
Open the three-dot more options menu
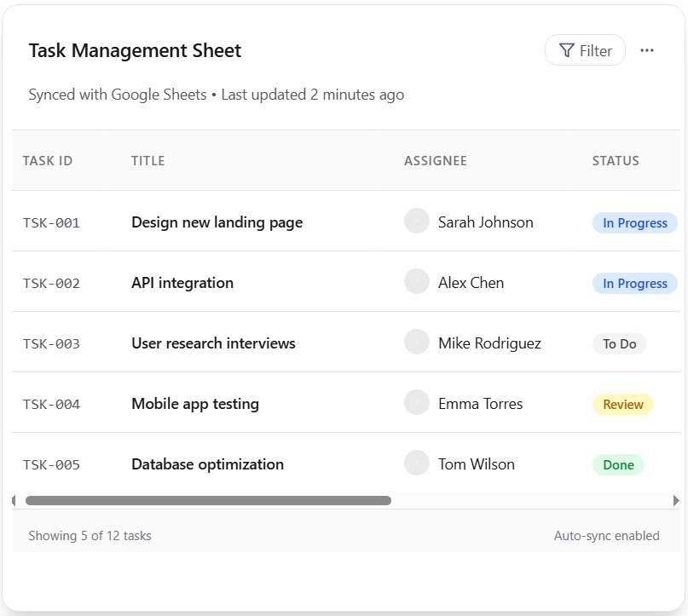[647, 50]
